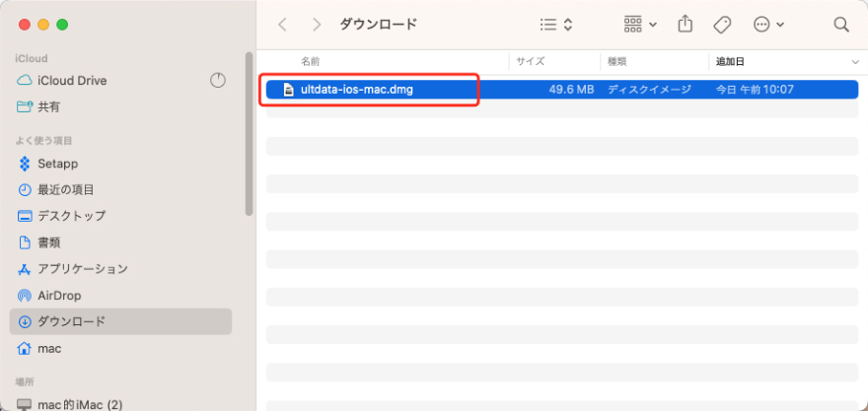Click the Setapp sidebar icon

(x=25, y=164)
